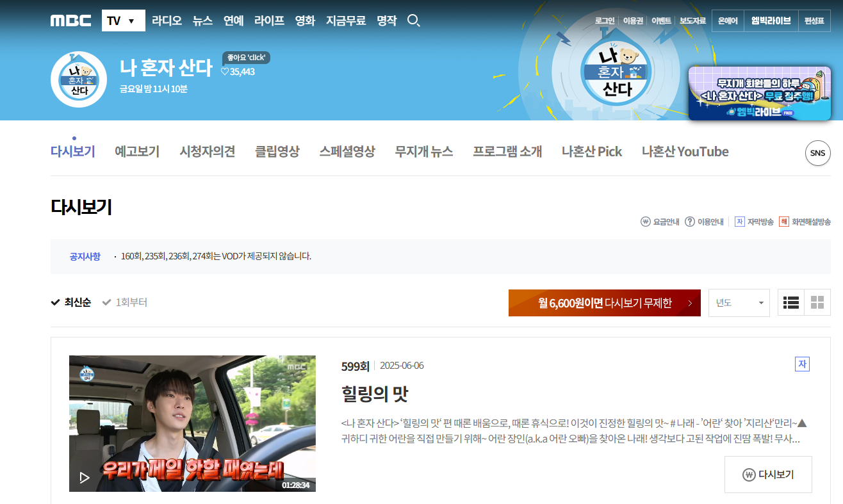This screenshot has height=504, width=843.
Task: Open 요금안내 pricing info icon
Action: 646,221
